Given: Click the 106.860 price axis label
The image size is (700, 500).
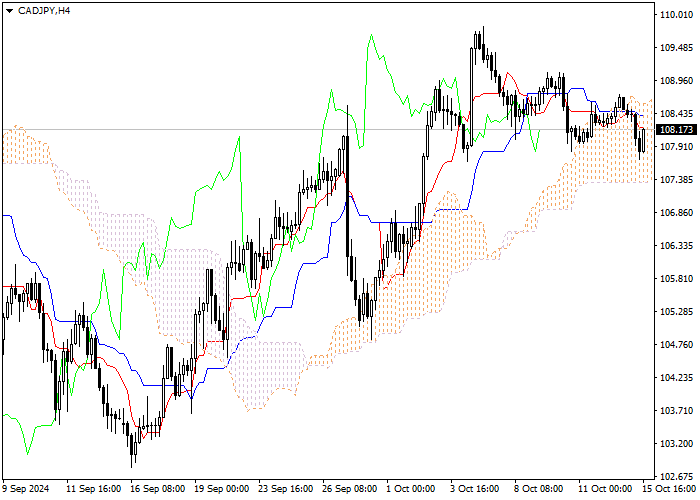Looking at the screenshot, I should [676, 213].
